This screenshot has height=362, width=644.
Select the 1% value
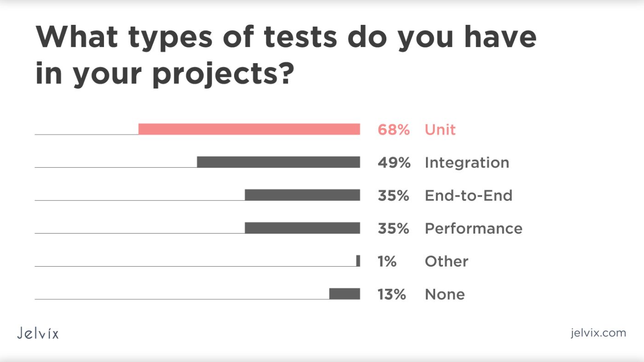click(x=387, y=262)
